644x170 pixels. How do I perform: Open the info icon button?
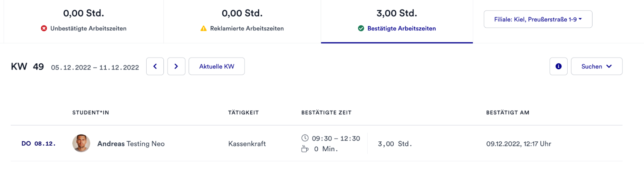(x=558, y=66)
